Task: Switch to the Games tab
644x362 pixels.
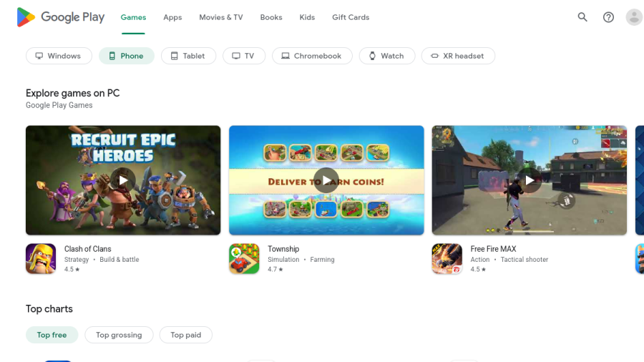Action: (133, 17)
